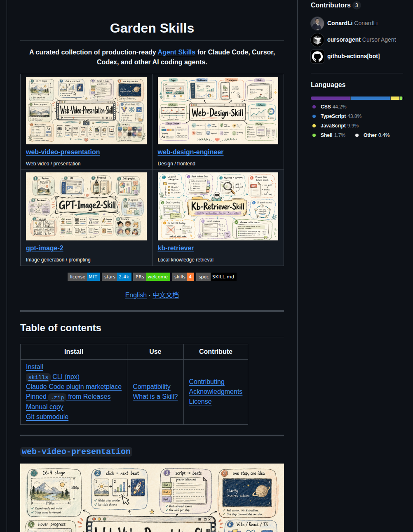Open the github-actions[bot] contributor link
This screenshot has height=532, width=413.
tap(354, 56)
